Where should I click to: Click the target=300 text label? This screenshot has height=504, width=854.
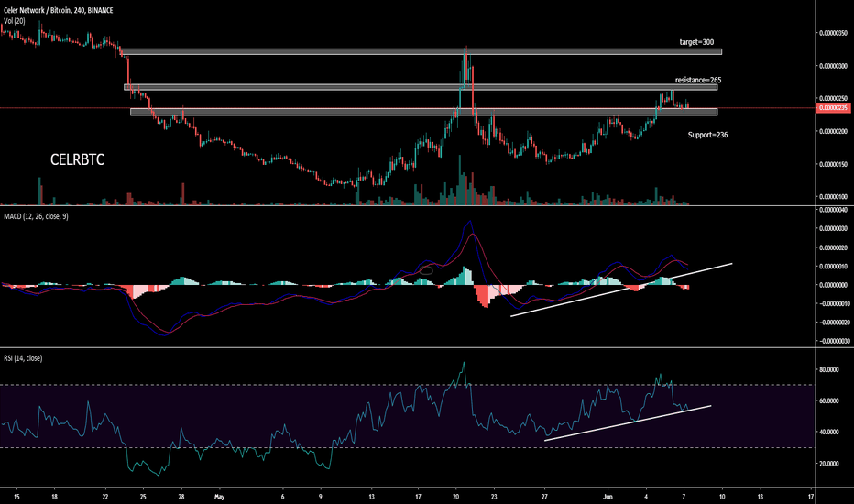[696, 42]
